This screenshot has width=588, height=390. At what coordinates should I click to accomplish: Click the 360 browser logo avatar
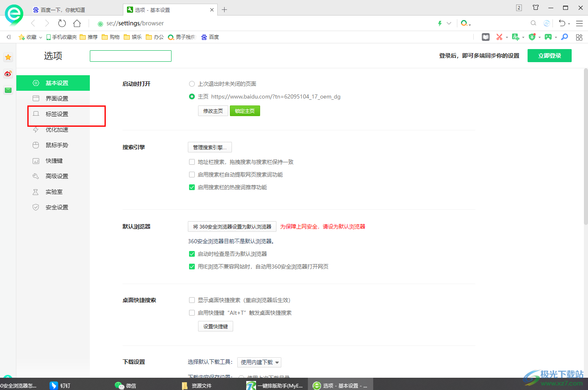pyautogui.click(x=14, y=15)
